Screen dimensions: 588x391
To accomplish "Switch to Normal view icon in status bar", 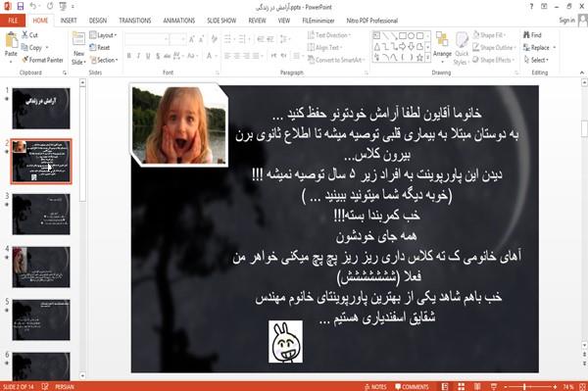I will (x=445, y=387).
